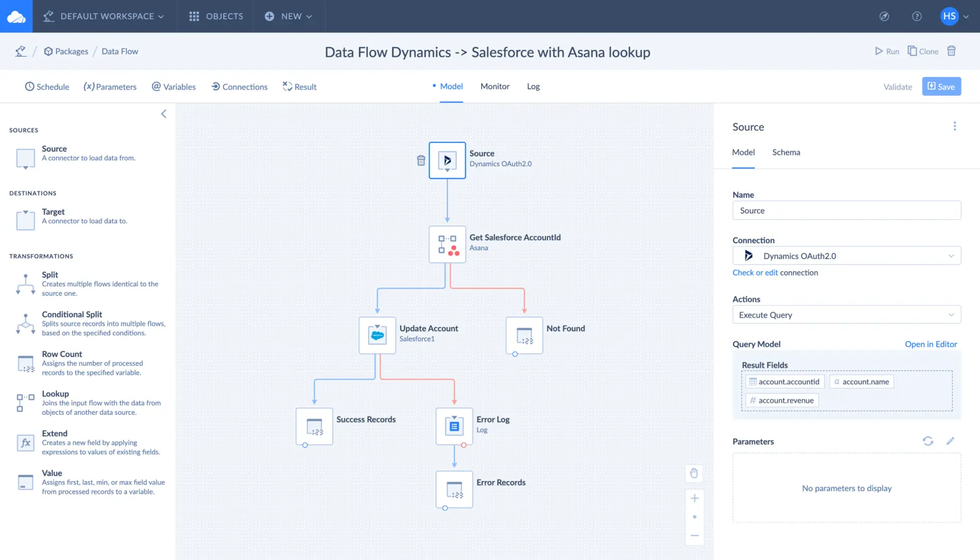Viewport: 980px width, 560px height.
Task: Edit parameters with the pencil icon
Action: click(x=950, y=441)
